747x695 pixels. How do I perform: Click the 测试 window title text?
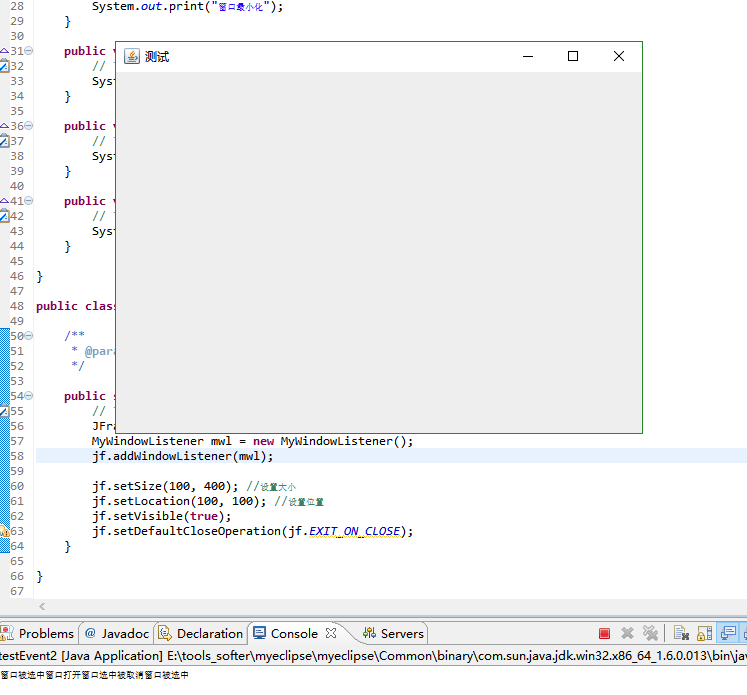[x=157, y=57]
